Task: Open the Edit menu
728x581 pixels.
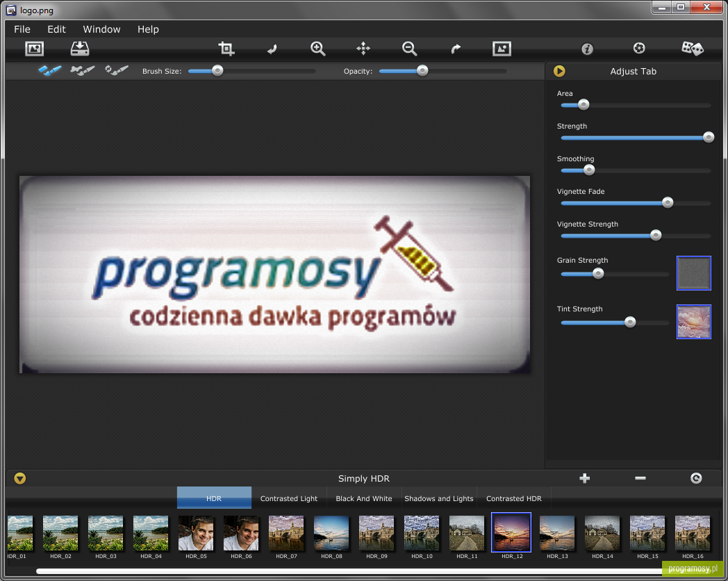Action: coord(57,29)
